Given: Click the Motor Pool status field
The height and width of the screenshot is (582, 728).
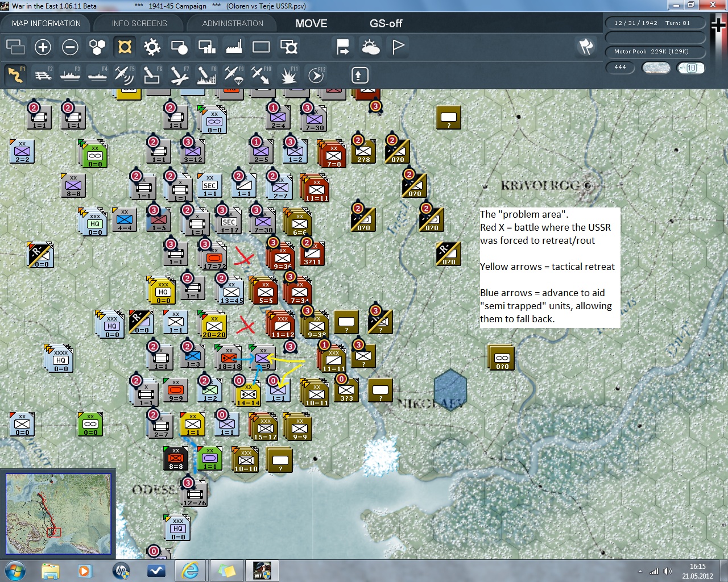Looking at the screenshot, I should pyautogui.click(x=655, y=52).
